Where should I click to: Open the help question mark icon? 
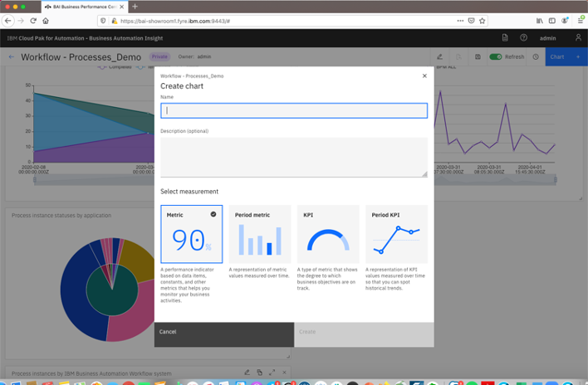(523, 38)
